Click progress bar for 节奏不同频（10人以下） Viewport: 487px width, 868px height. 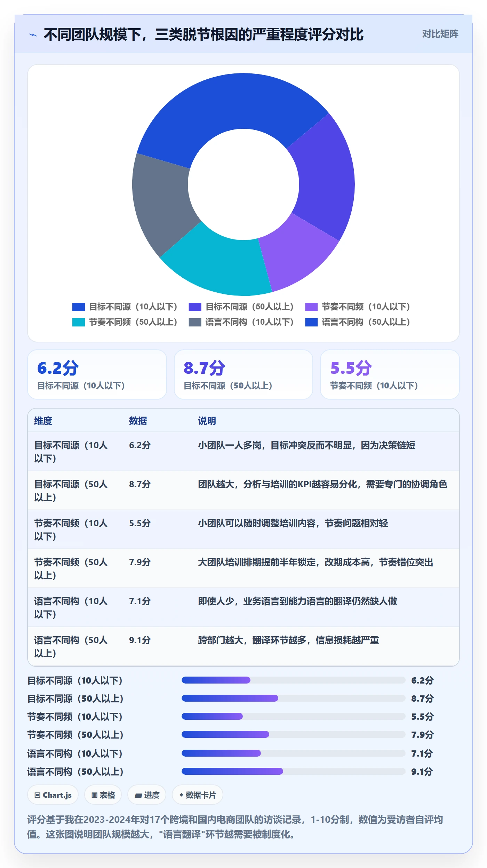(293, 716)
